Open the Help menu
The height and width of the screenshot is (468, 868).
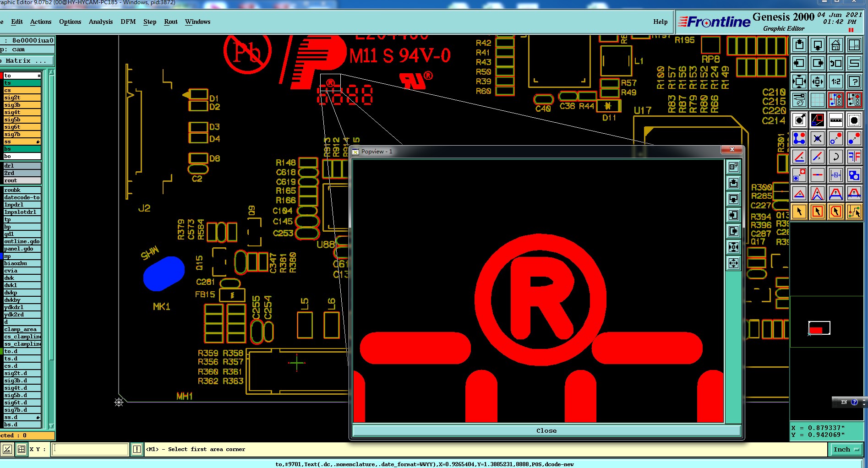click(661, 22)
